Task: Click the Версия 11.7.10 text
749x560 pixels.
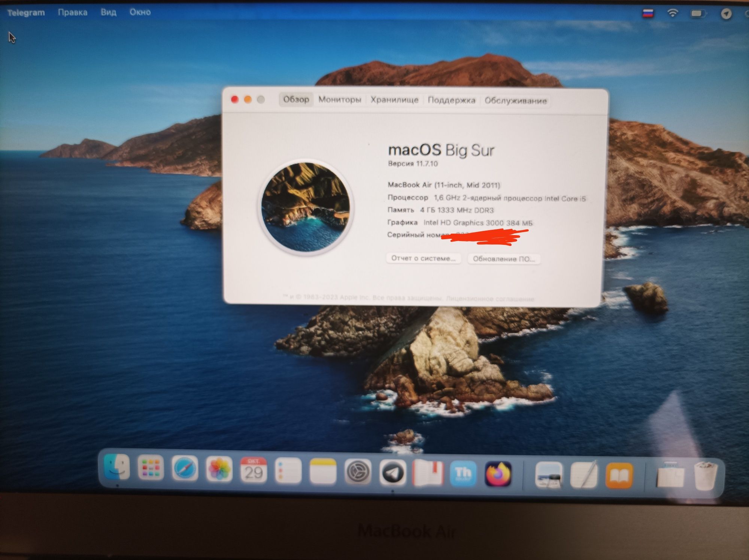Action: tap(413, 164)
